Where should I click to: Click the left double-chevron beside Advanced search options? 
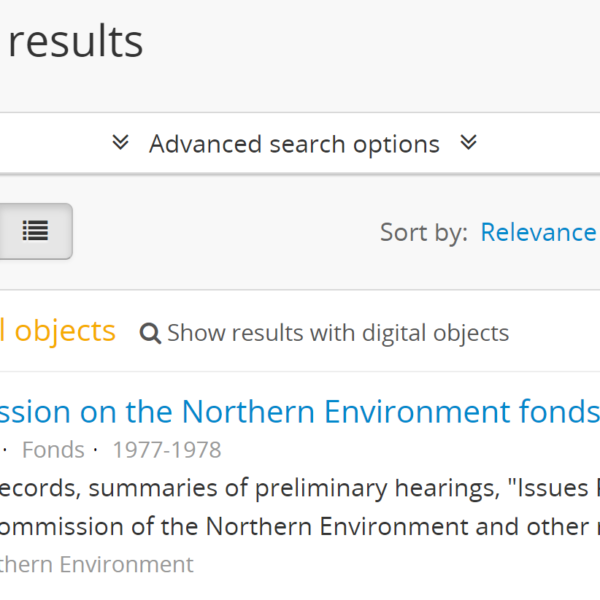point(121,143)
